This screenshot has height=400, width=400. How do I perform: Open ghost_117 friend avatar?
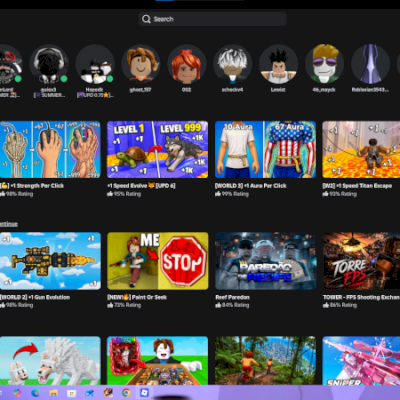141,64
